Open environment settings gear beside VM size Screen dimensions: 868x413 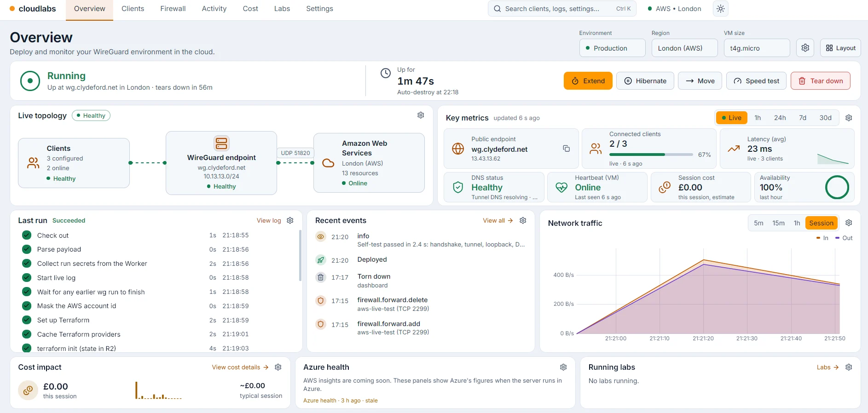pos(805,48)
